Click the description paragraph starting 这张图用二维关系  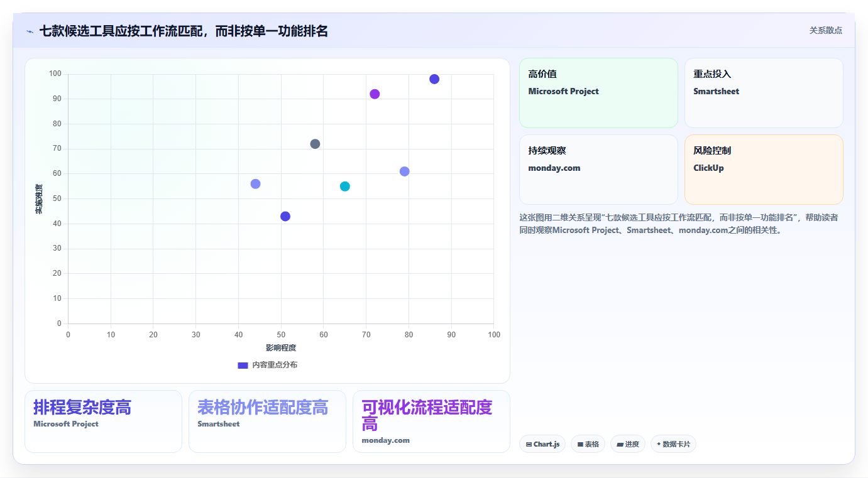click(x=679, y=224)
